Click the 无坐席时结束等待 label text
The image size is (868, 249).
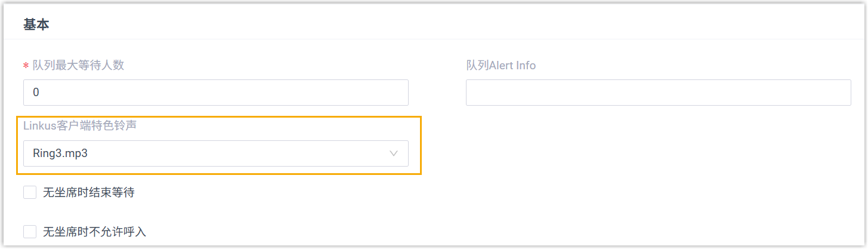[x=89, y=192]
